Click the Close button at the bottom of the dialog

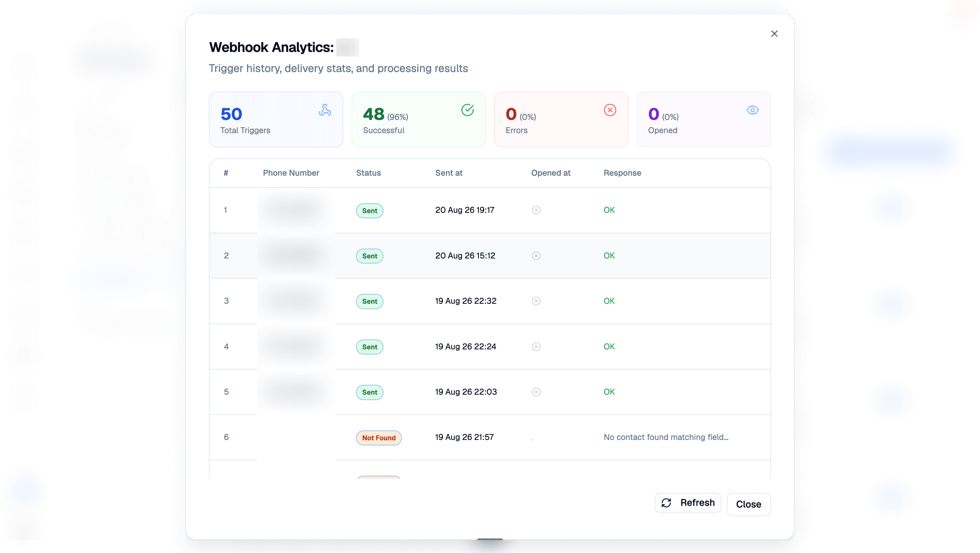coord(748,504)
